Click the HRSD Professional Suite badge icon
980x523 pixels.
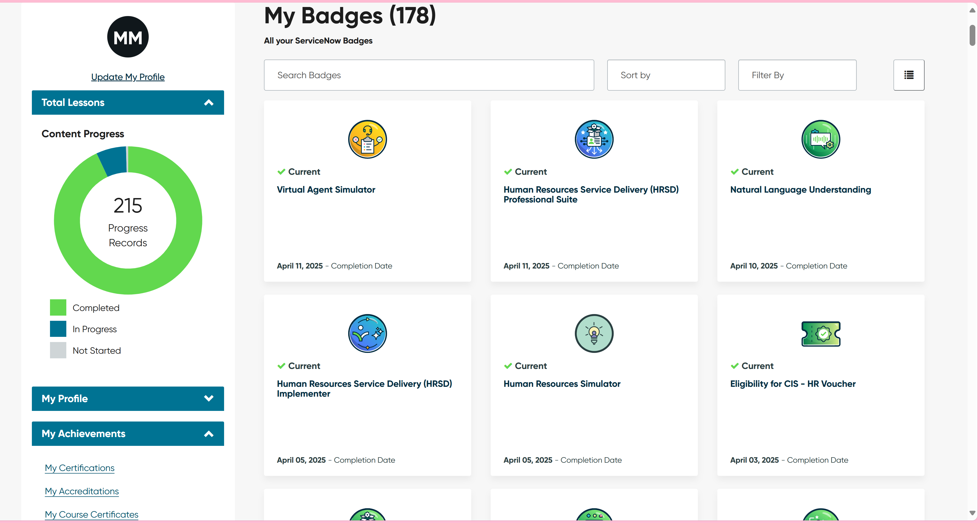click(593, 139)
